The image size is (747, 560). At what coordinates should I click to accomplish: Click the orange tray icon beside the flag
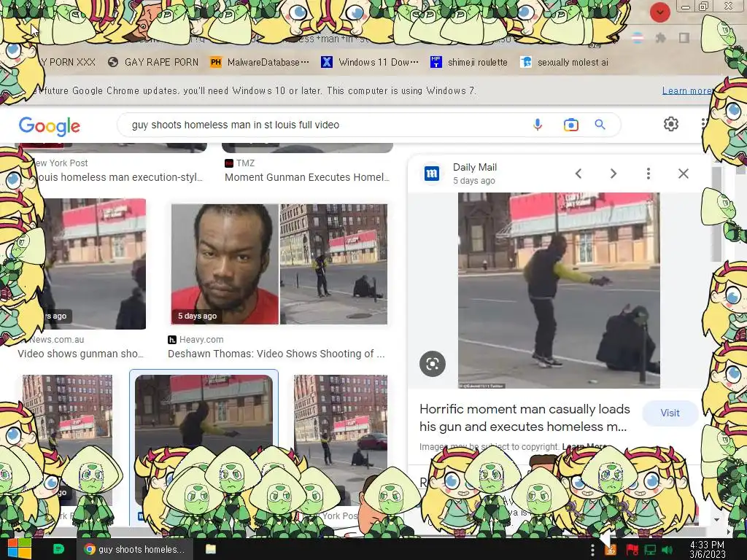click(x=611, y=551)
